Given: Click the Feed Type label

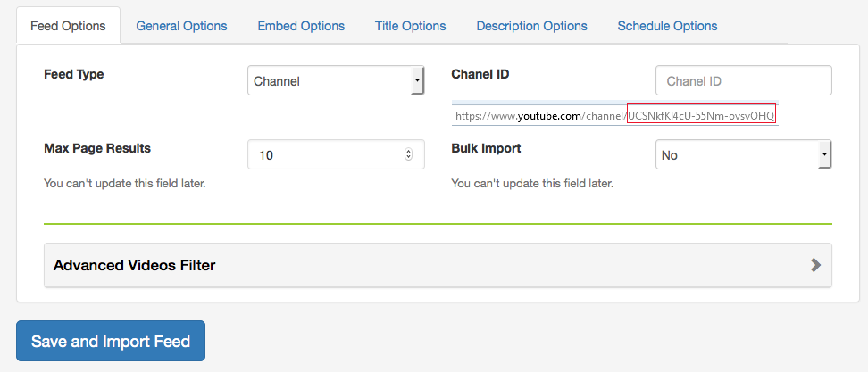Looking at the screenshot, I should pyautogui.click(x=73, y=74).
